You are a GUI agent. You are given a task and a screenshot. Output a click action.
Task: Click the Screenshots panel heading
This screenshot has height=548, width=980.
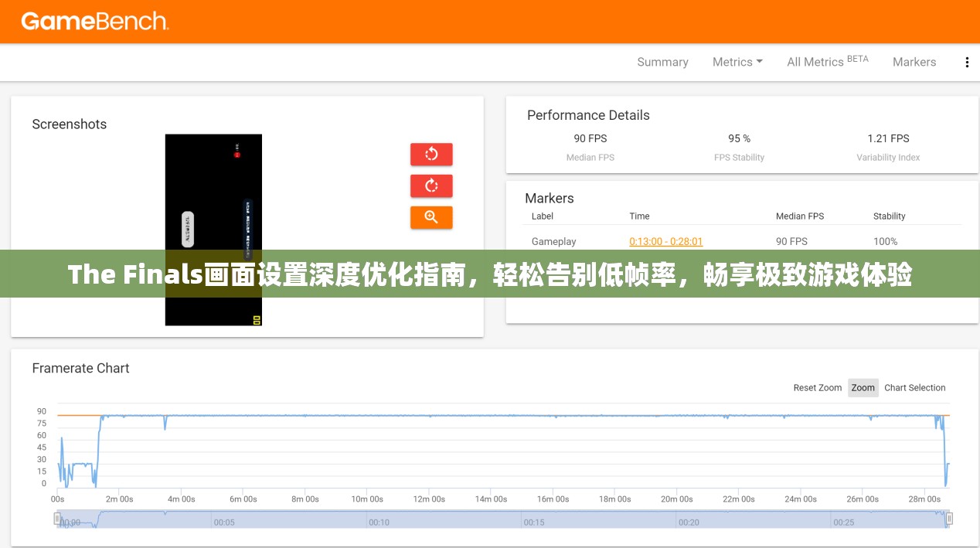(70, 124)
